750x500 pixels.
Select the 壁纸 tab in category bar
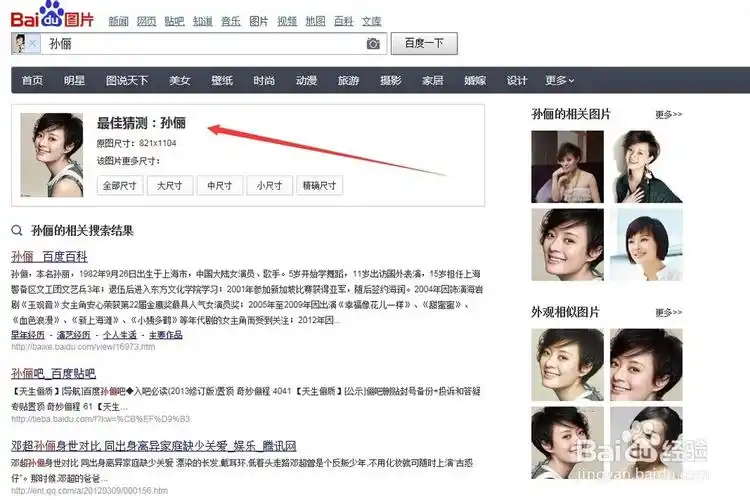pyautogui.click(x=222, y=80)
